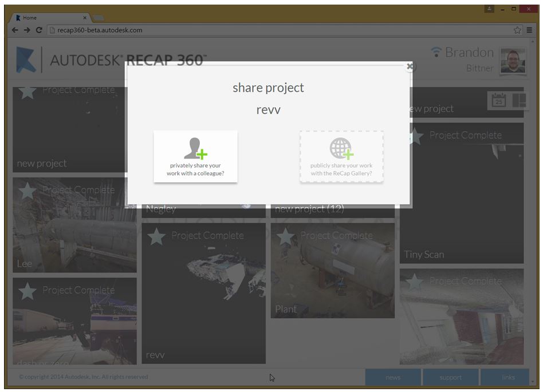Close the Home browser tab
The height and width of the screenshot is (392, 543).
[x=85, y=18]
